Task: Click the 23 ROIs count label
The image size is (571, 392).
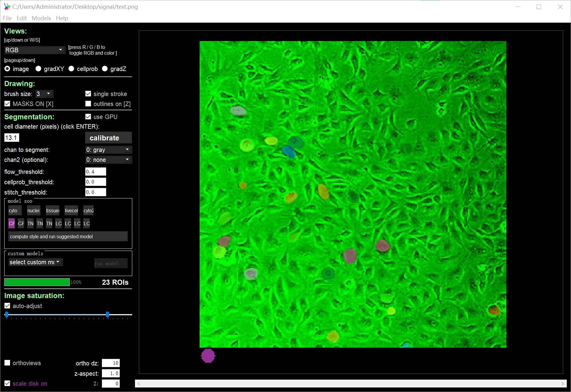Action: coord(115,282)
